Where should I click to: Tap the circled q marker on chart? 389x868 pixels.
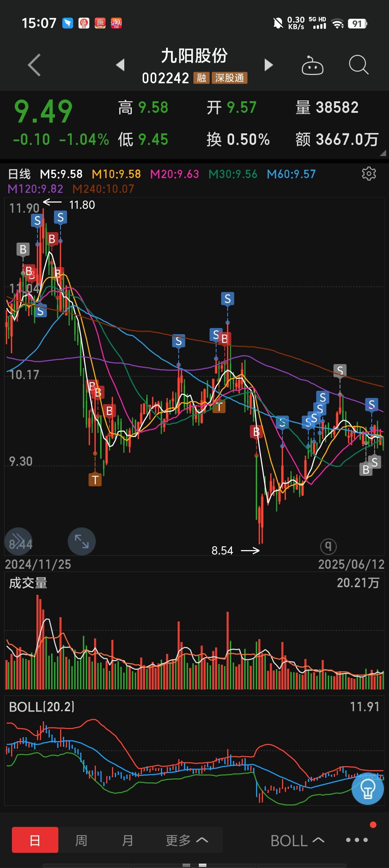coord(328,546)
